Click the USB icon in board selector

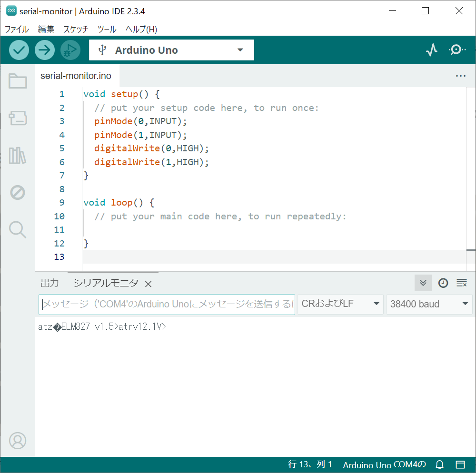pyautogui.click(x=103, y=50)
